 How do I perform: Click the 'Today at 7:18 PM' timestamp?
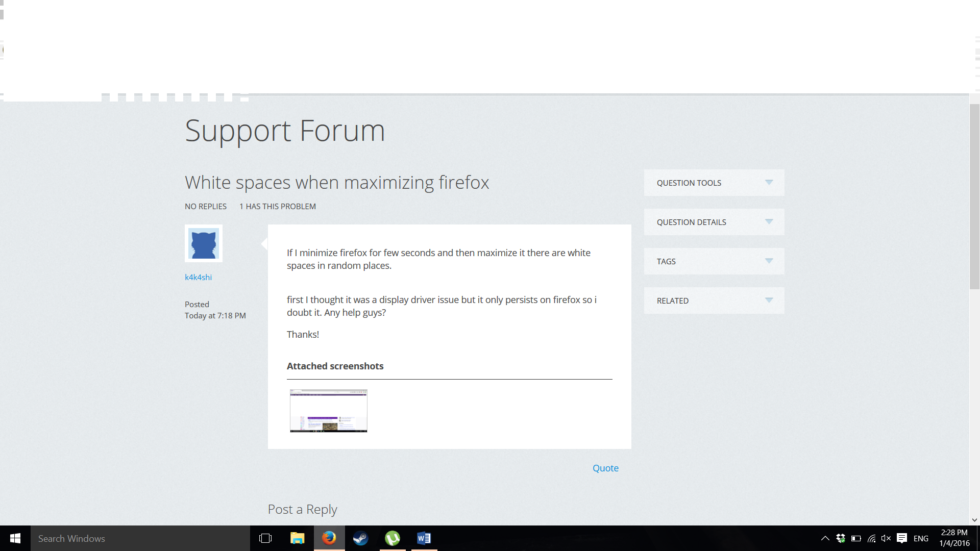[x=215, y=315]
